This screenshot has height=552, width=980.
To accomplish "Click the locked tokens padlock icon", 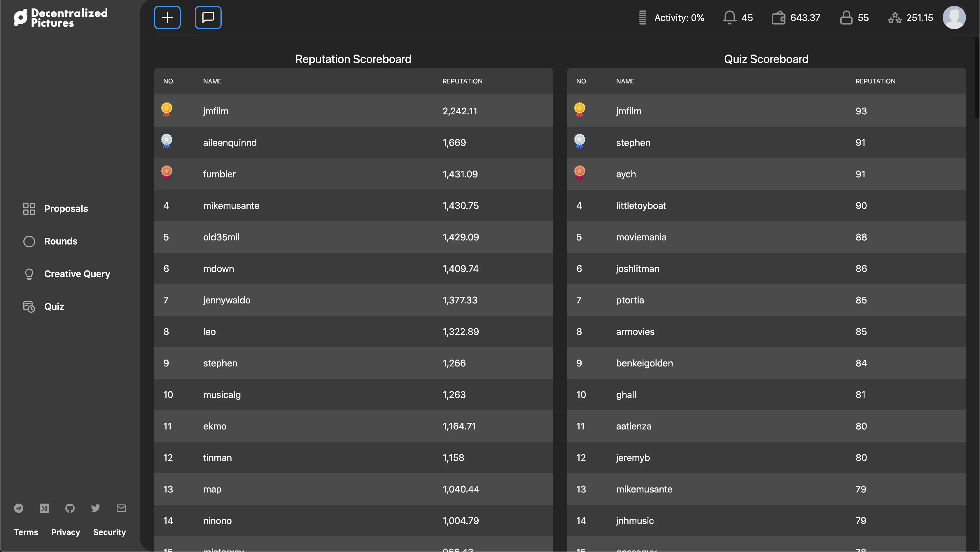I will point(846,18).
